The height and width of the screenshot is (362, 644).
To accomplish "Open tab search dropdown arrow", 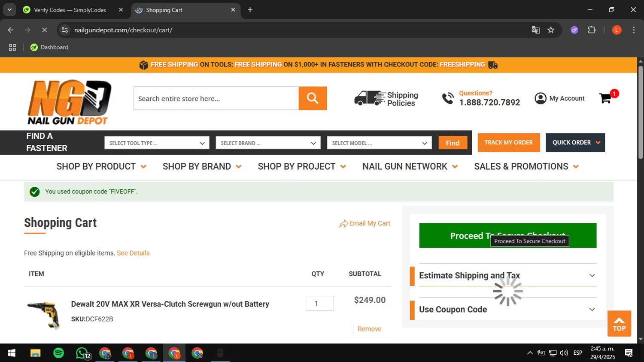I will [9, 10].
